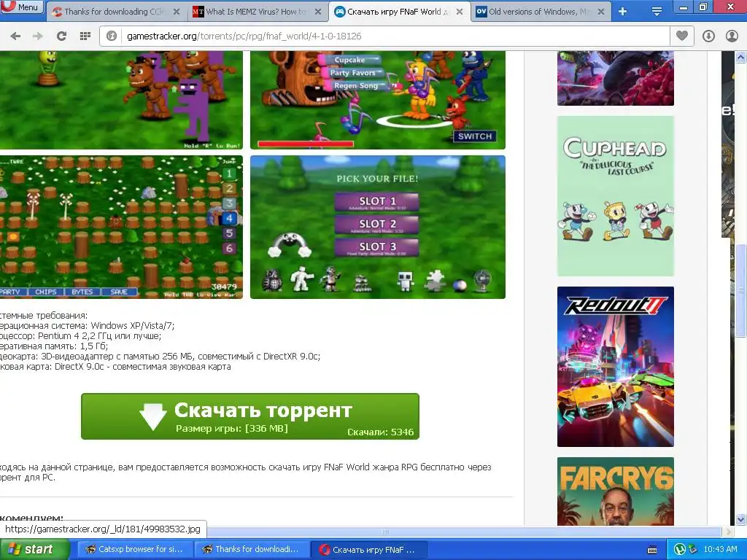Open the Windows start menu
The image size is (747, 560).
tap(34, 550)
